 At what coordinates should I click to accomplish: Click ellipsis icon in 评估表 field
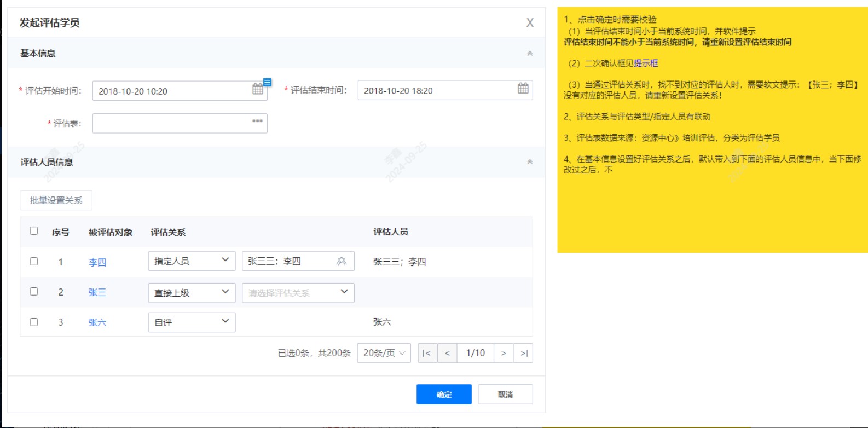coord(257,122)
